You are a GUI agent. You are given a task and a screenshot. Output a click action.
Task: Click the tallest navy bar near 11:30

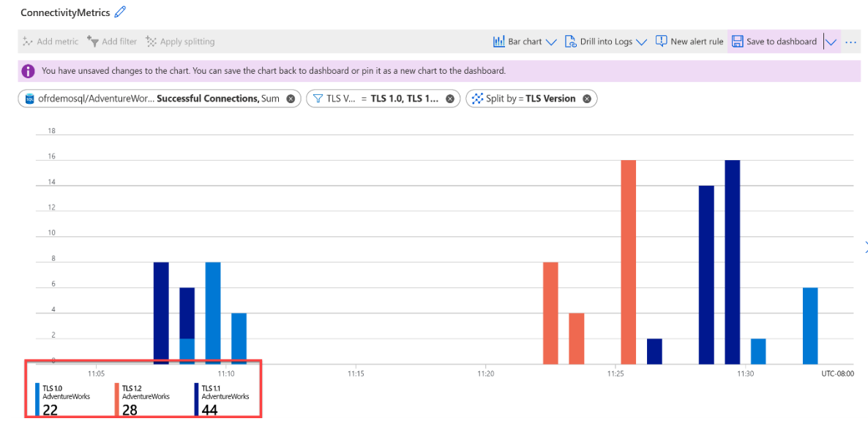click(729, 256)
